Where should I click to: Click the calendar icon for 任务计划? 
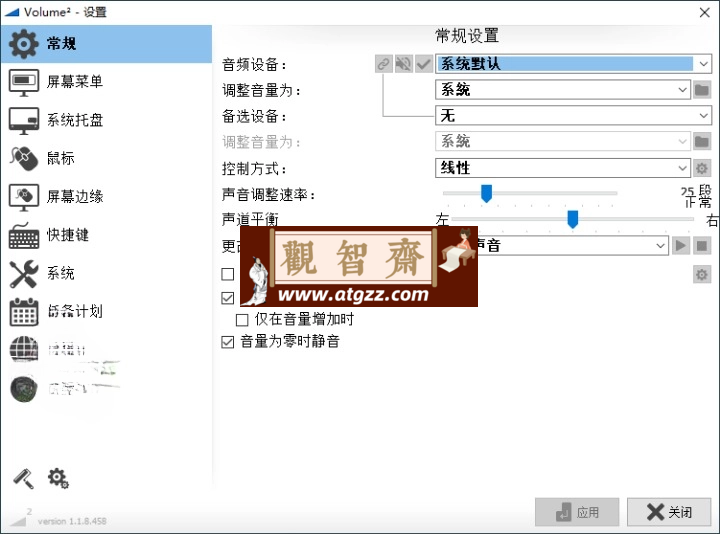24,312
